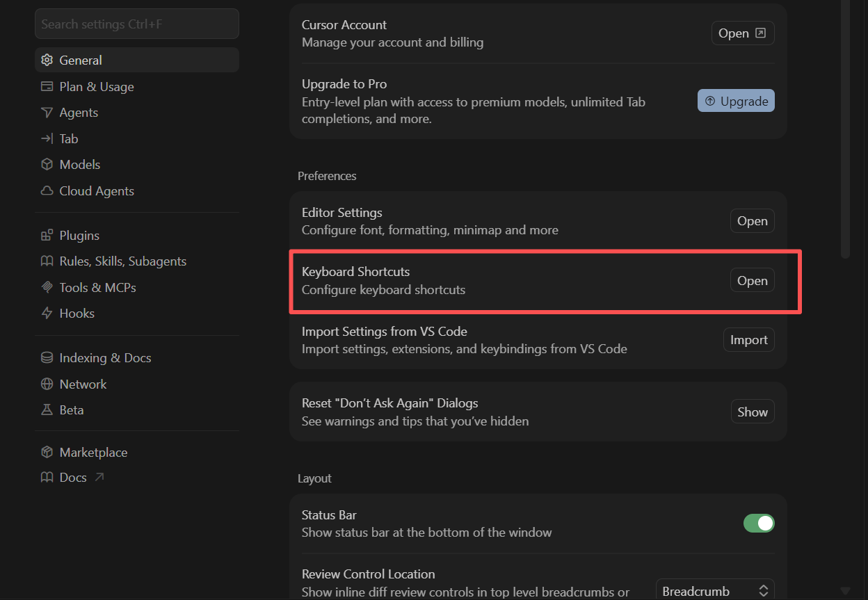Click the Network globe icon
The width and height of the screenshot is (868, 600).
(x=47, y=384)
